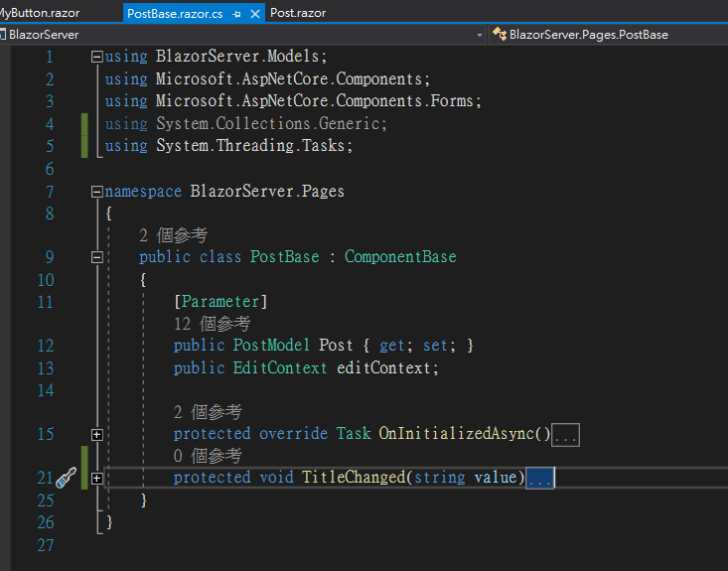The image size is (728, 571).
Task: Expand the TitleChanged method
Action: pyautogui.click(x=97, y=479)
